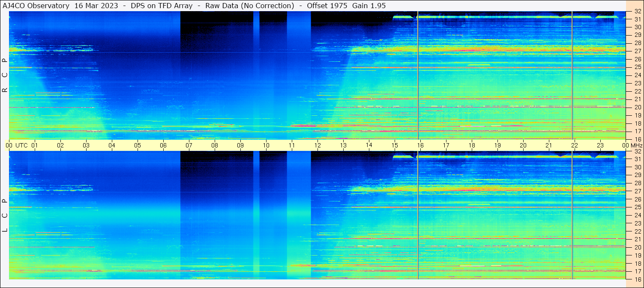The width and height of the screenshot is (644, 288).
Task: Click the 'UTC' label on time axis
Action: (x=21, y=145)
